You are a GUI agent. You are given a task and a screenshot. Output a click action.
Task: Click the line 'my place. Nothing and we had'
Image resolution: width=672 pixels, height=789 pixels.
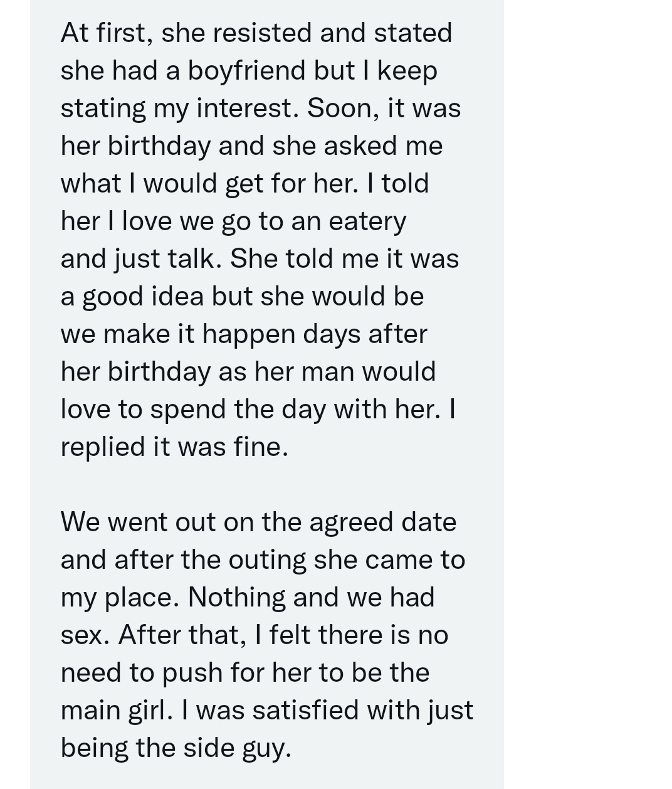click(248, 598)
